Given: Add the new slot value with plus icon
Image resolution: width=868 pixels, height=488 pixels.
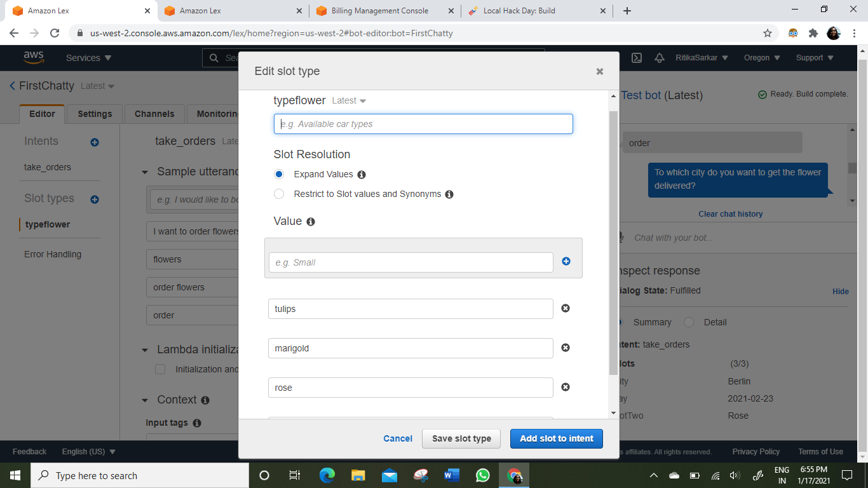Looking at the screenshot, I should [x=566, y=261].
